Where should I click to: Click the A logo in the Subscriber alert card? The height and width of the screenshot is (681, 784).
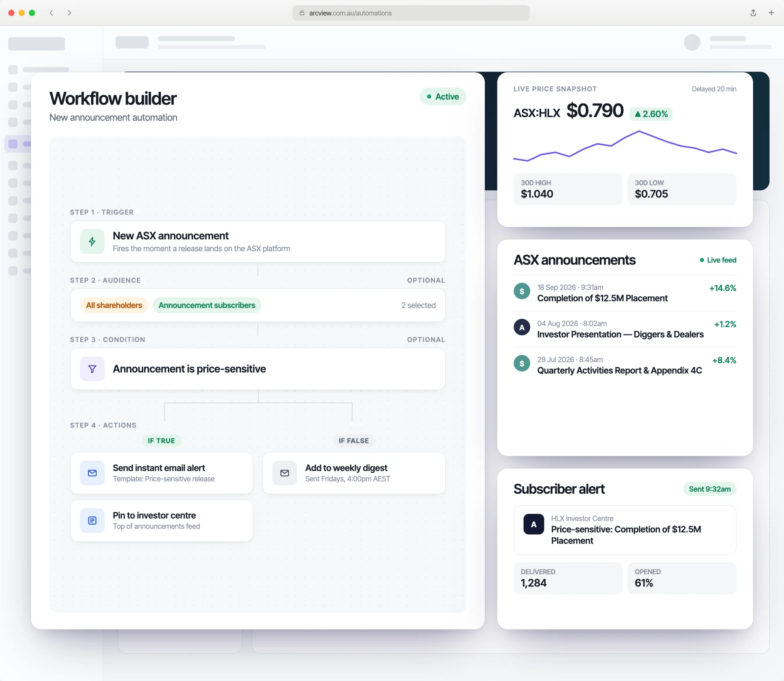pos(534,525)
